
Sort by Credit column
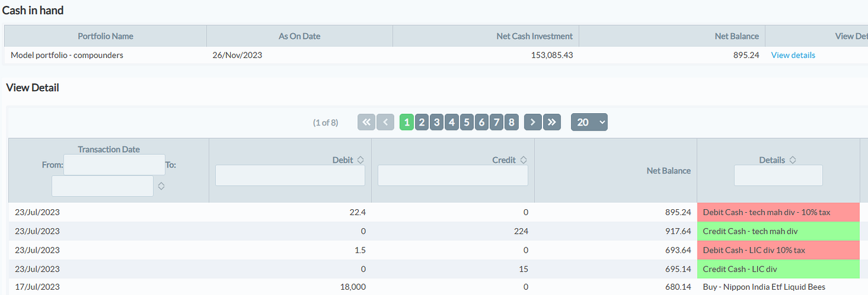523,160
